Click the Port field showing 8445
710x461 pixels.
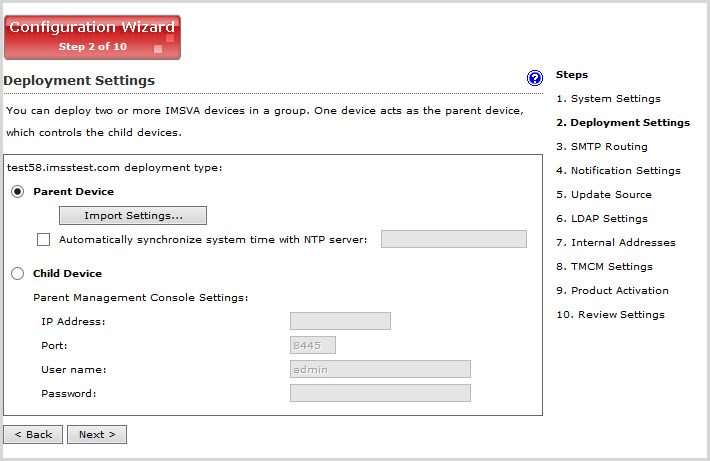tap(312, 345)
